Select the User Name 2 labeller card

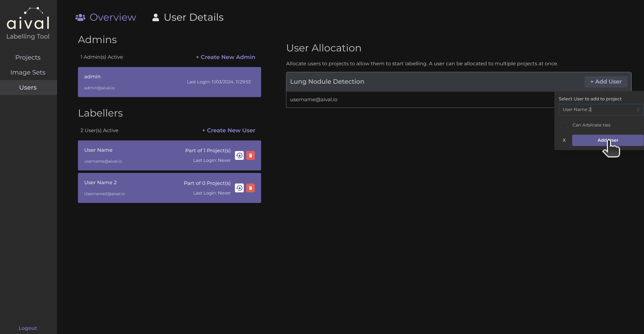click(169, 188)
